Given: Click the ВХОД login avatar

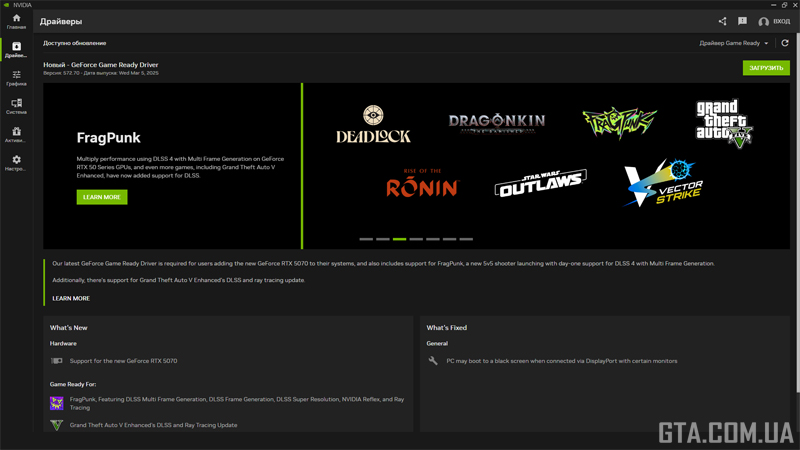Looking at the screenshot, I should [x=764, y=22].
